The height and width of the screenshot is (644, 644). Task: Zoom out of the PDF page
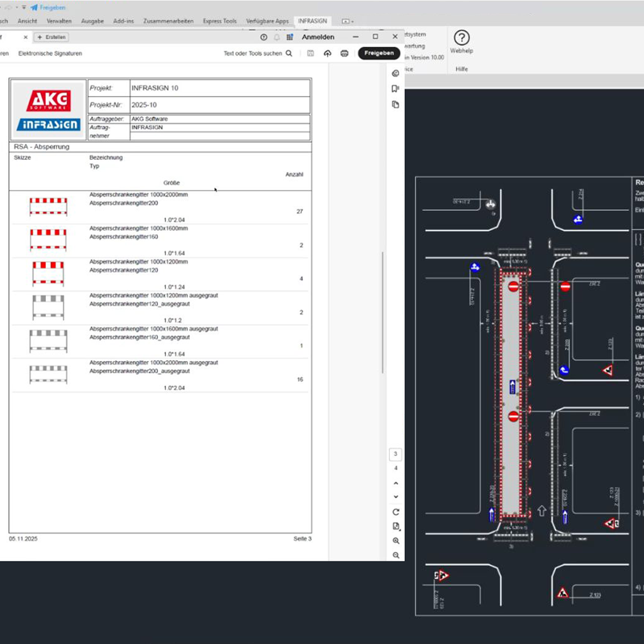coord(396,555)
